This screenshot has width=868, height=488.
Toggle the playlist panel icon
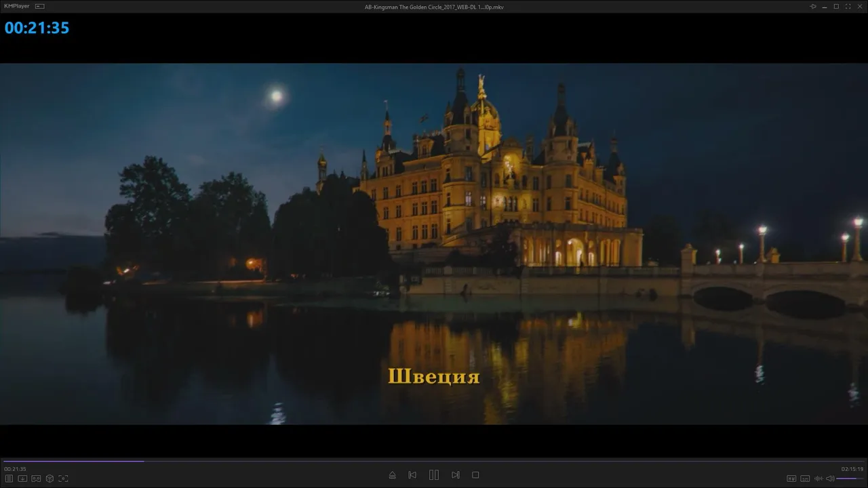(x=9, y=479)
